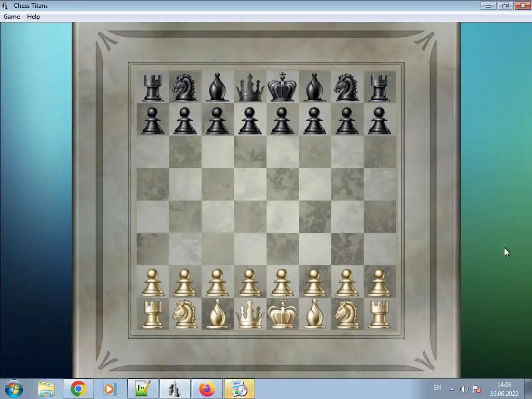Image resolution: width=532 pixels, height=399 pixels.
Task: Restore down the Chess Titans window
Action: pyautogui.click(x=506, y=5)
